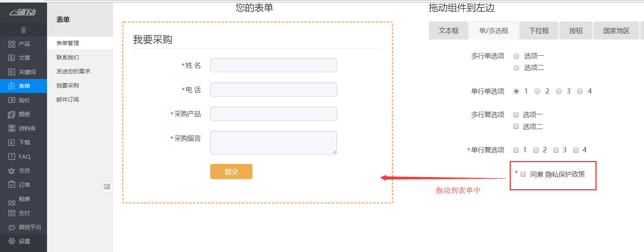Click the 微信平台 chat icon
644x252 pixels.
pyautogui.click(x=12, y=227)
